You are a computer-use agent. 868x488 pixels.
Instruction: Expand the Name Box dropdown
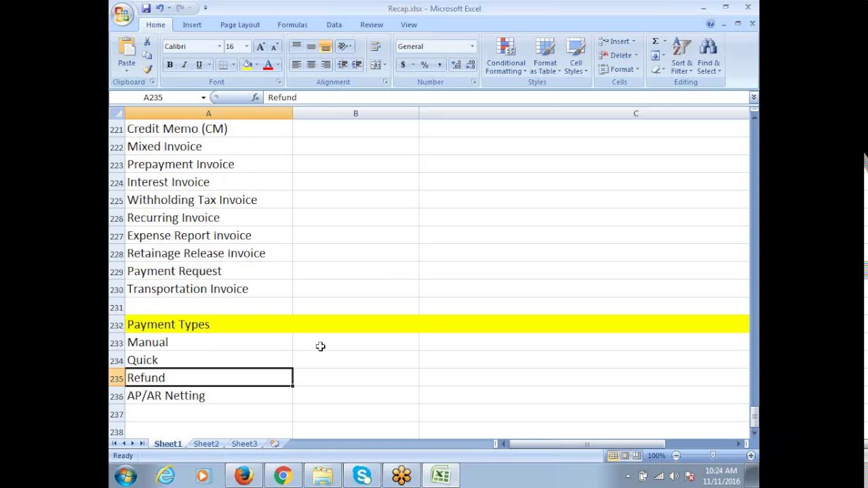203,98
